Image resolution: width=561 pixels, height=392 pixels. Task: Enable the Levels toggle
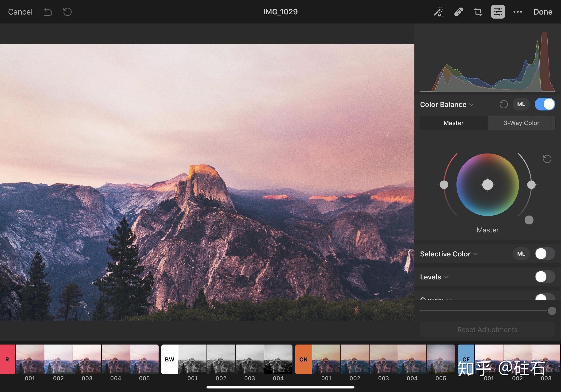pos(545,277)
